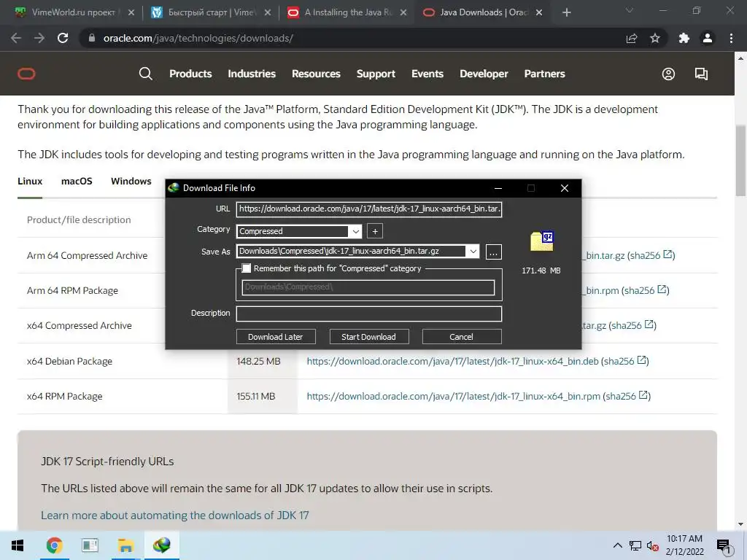Click the clock showing 10:17 AM
The image size is (747, 560).
[684, 539]
